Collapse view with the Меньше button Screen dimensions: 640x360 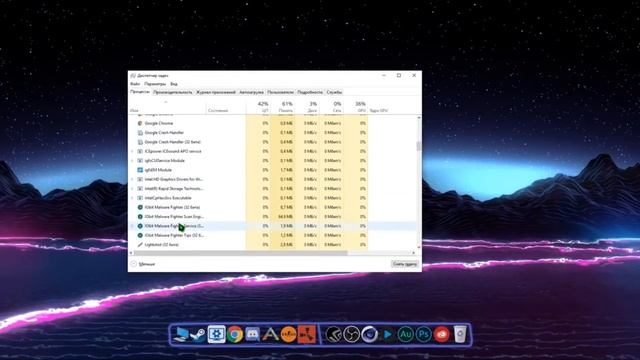143,264
